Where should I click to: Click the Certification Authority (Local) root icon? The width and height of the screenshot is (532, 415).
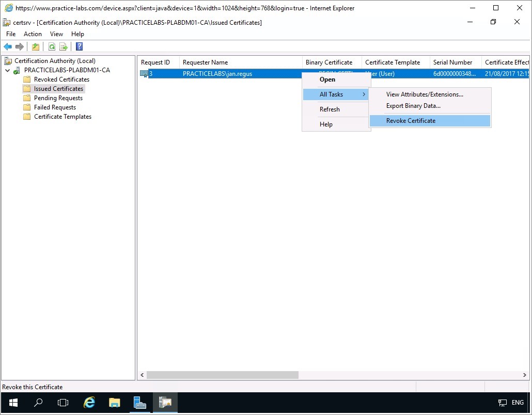(8, 61)
